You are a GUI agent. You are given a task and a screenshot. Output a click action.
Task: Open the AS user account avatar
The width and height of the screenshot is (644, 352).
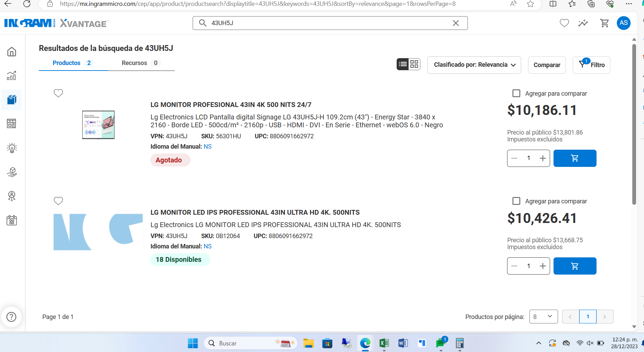(x=624, y=23)
